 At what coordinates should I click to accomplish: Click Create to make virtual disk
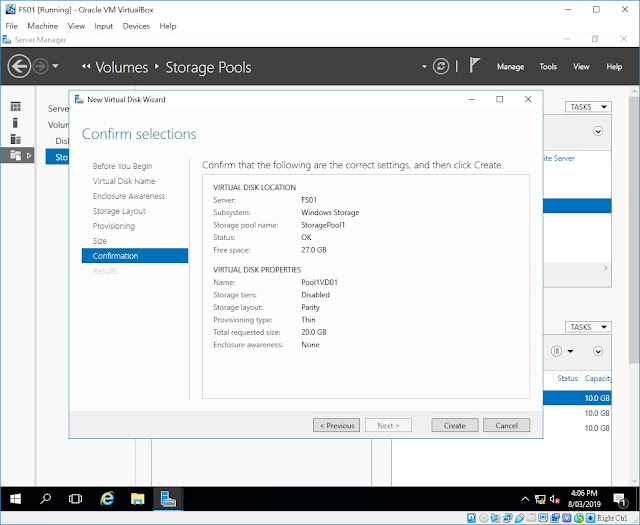click(455, 425)
